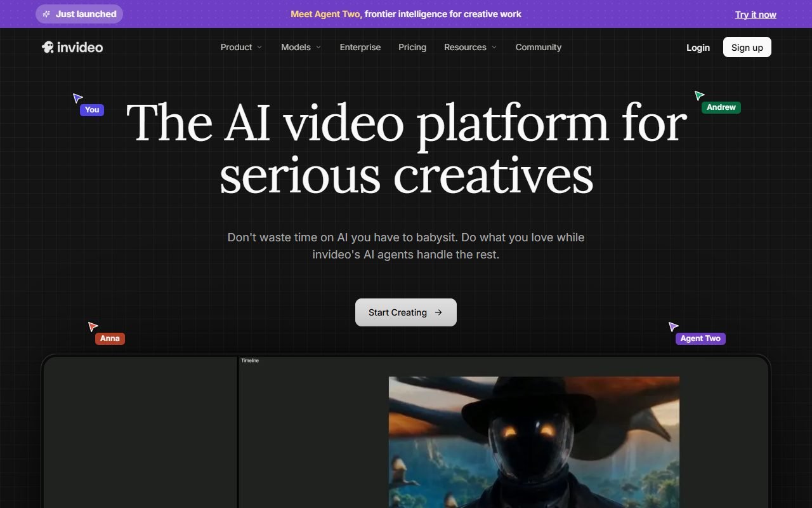Click the Sign up button
The image size is (812, 508).
(747, 47)
